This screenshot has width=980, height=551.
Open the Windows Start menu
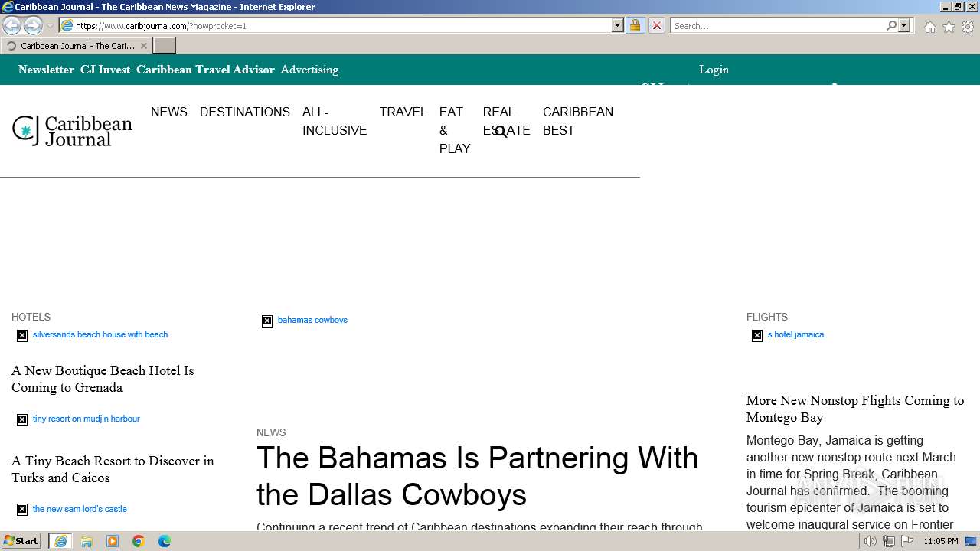click(x=21, y=541)
